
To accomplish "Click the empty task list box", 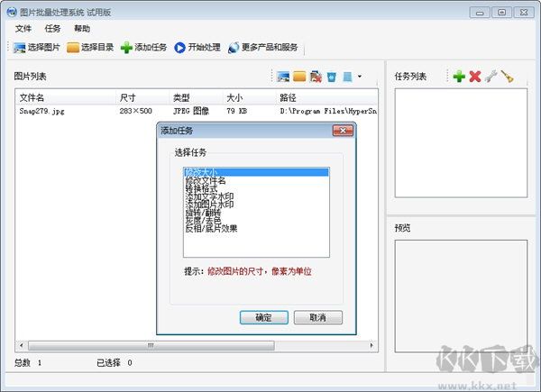I will click(461, 143).
